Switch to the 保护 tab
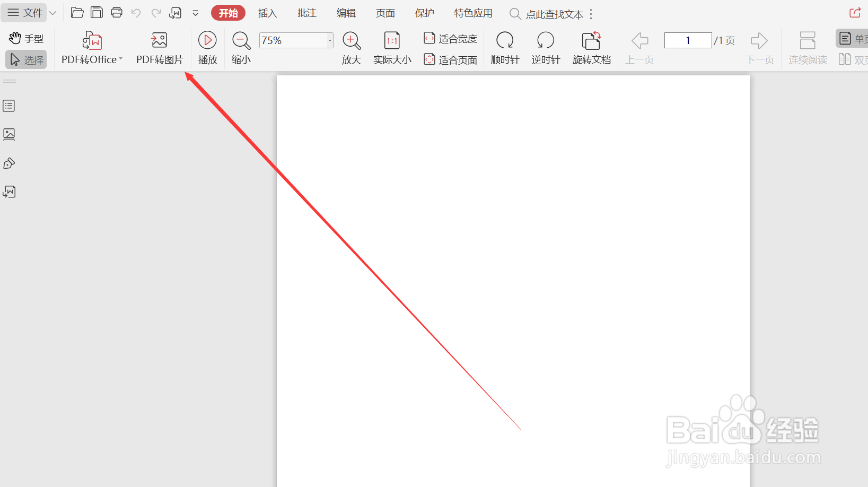The image size is (868, 487). click(x=424, y=13)
